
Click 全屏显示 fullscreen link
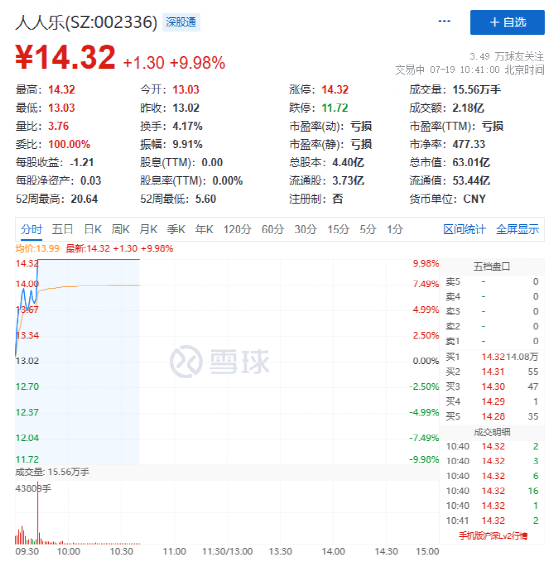point(517,229)
